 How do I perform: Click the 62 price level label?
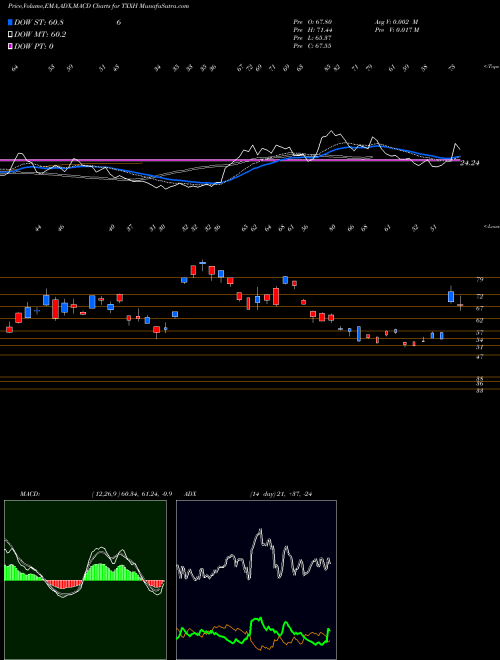pyautogui.click(x=479, y=320)
